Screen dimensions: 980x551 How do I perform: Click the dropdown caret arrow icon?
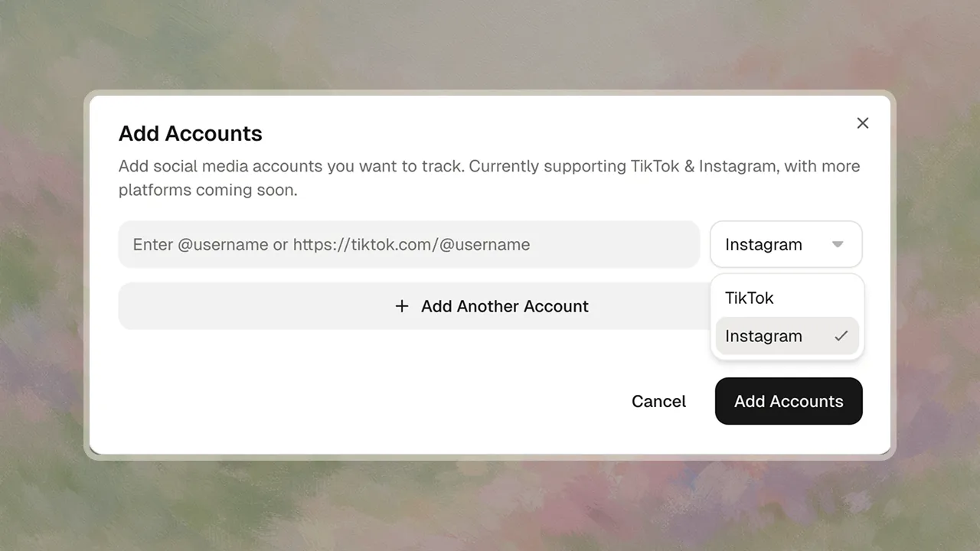click(838, 245)
